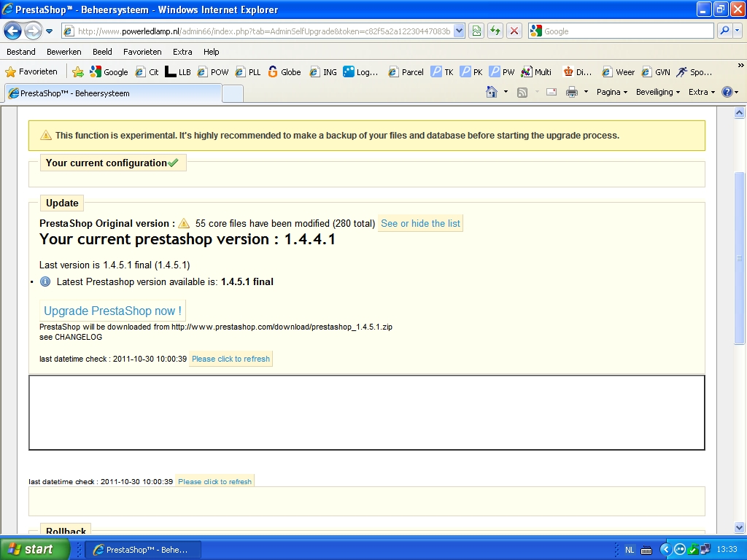Click the lower Please click to refresh link

coord(215,481)
